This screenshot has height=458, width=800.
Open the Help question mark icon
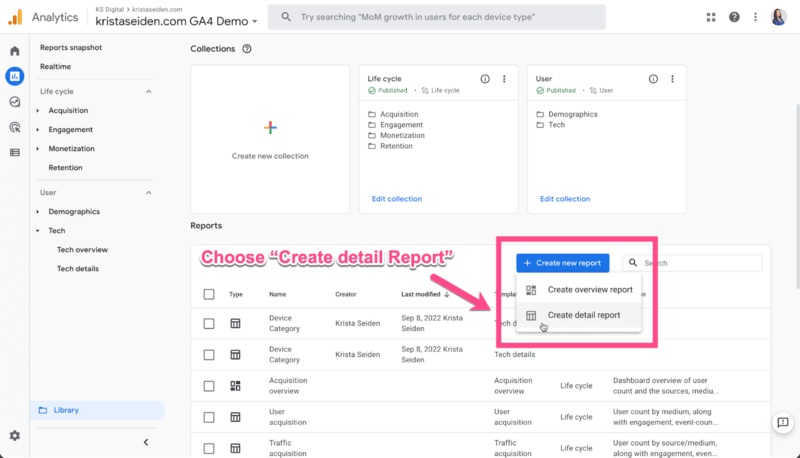tap(734, 17)
